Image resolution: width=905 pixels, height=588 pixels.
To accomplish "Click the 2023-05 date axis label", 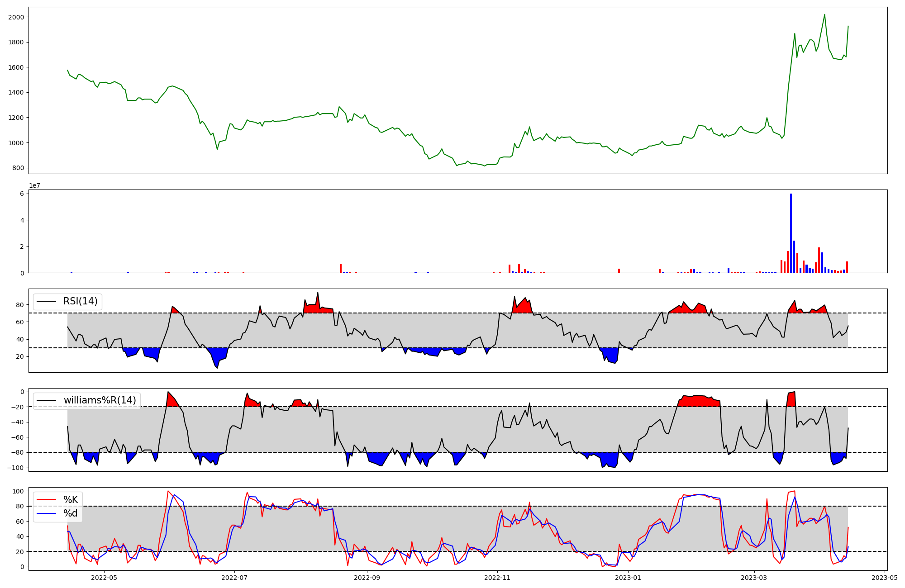I will (885, 578).
